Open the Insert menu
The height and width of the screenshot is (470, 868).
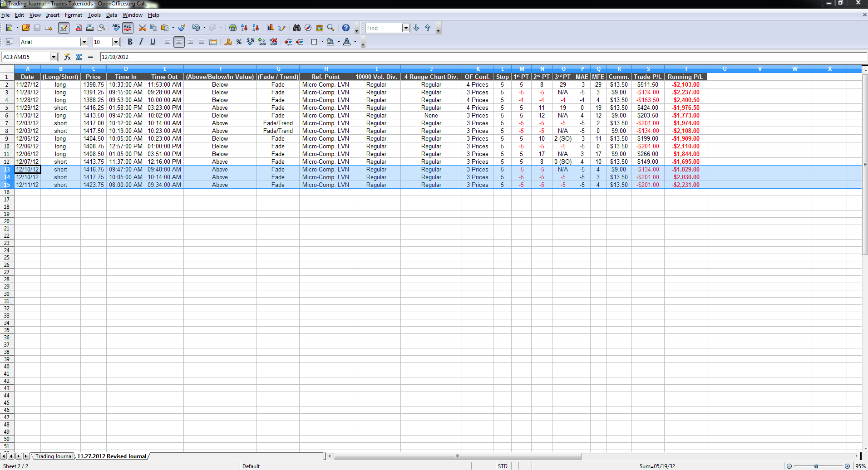tap(53, 15)
